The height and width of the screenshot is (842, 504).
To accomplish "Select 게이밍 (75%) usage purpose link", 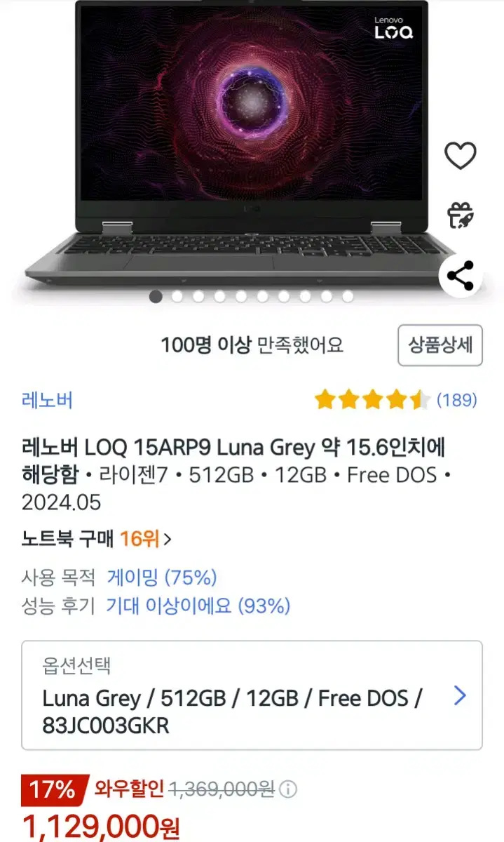I will pyautogui.click(x=162, y=577).
